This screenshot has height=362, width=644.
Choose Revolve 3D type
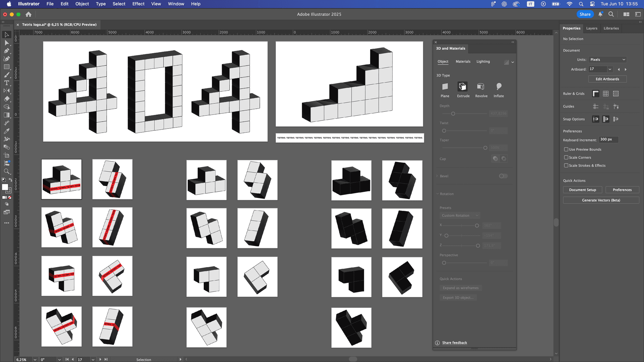tap(481, 87)
